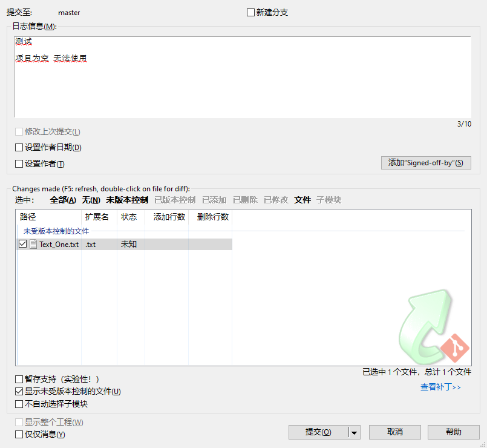Screen dimensions: 487x448
Task: Uncheck the Text_One.txt file checkbox
Action: (23, 245)
